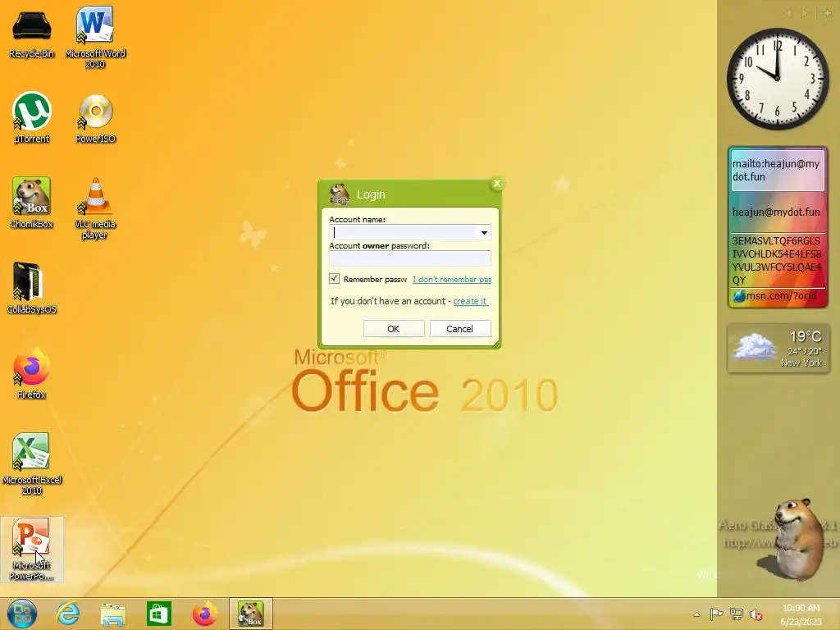Click the hamster icon in Login title bar
Viewport: 840px width, 630px height.
pos(339,194)
